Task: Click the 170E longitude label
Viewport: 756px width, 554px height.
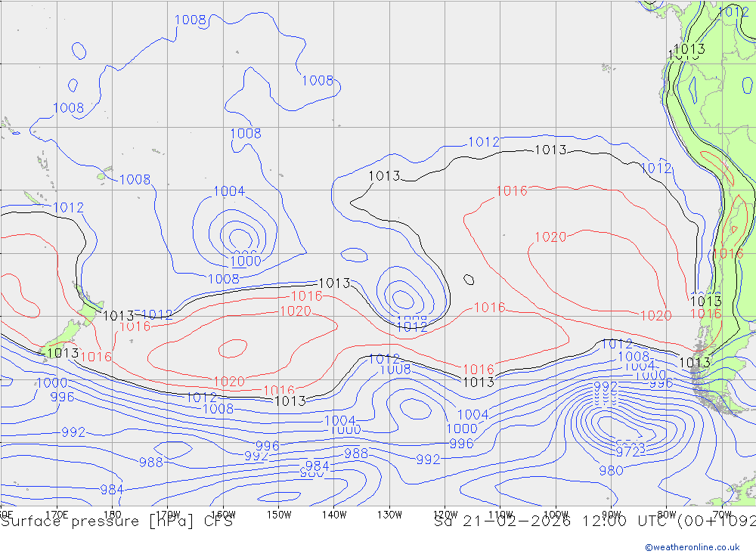Action: (57, 515)
